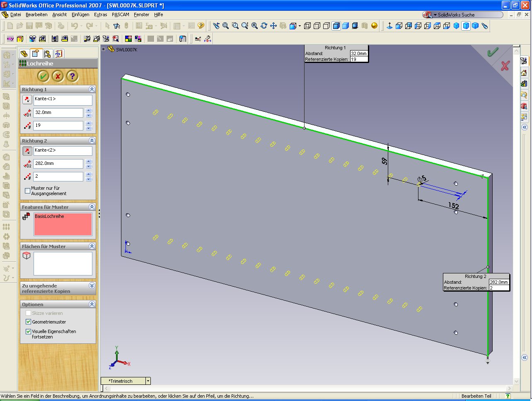Image resolution: width=532 pixels, height=401 pixels.
Task: Open the Trimetrisch view dropdown
Action: click(148, 381)
